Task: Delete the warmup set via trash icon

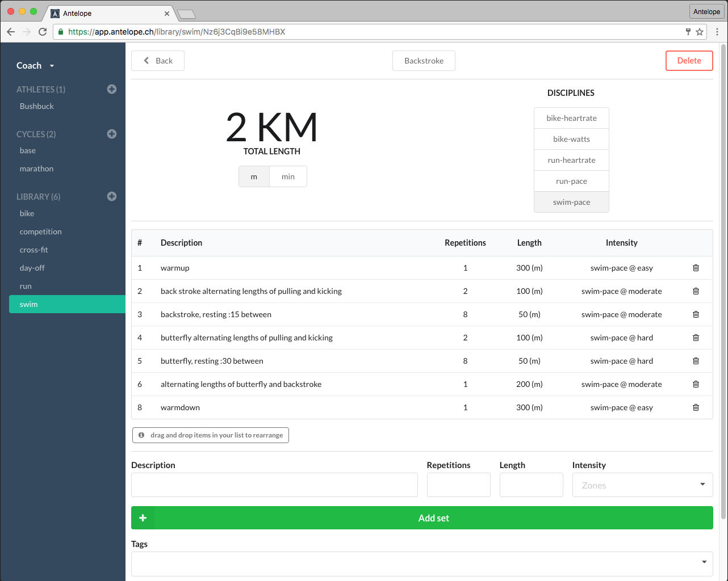Action: point(696,268)
